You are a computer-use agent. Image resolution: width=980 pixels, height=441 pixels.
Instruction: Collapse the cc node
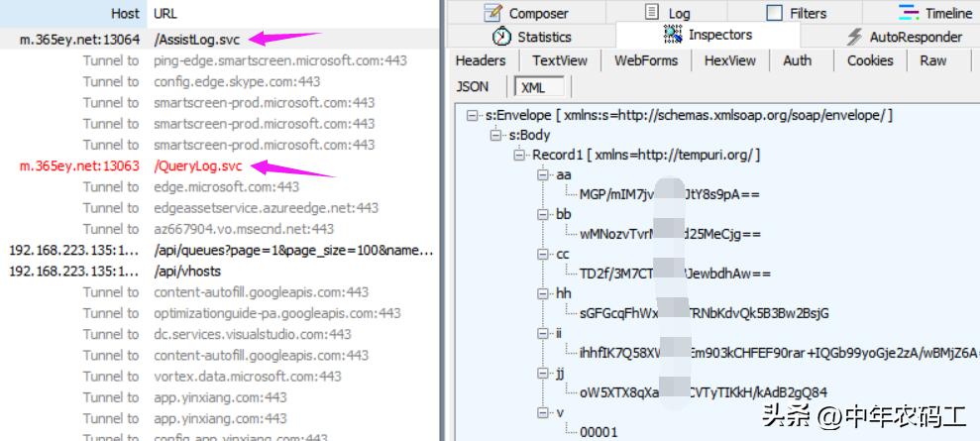[x=543, y=254]
